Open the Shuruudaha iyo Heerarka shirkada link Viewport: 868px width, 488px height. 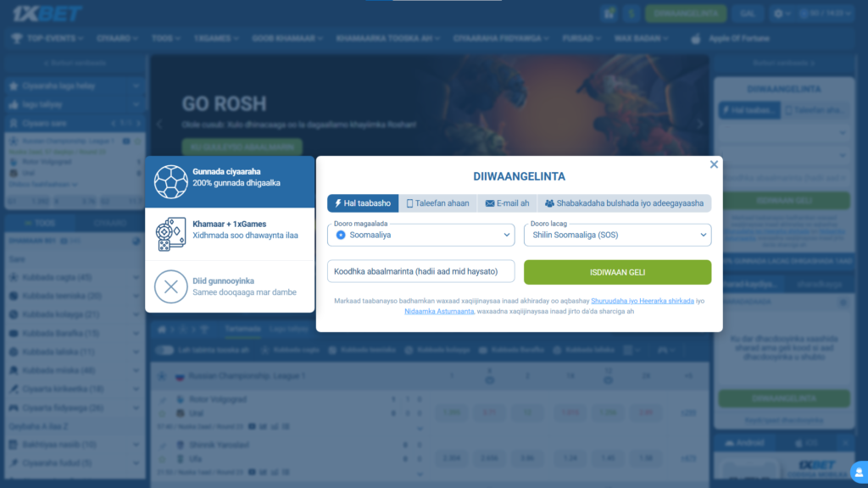[643, 301]
